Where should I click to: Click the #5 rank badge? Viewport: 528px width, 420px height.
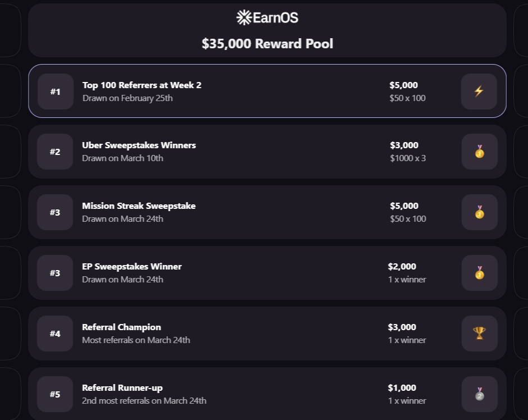[x=55, y=394]
